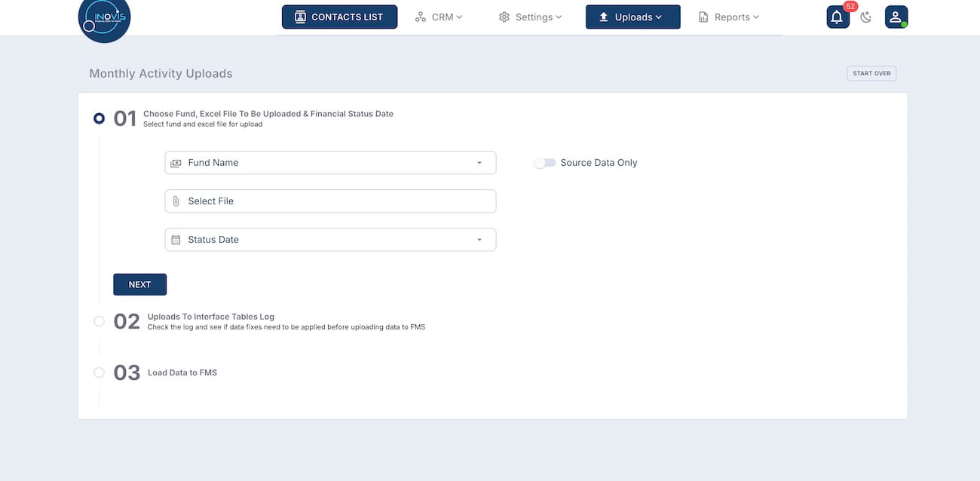Expand the Fund Name dropdown arrow
The image size is (980, 481).
coord(479,163)
